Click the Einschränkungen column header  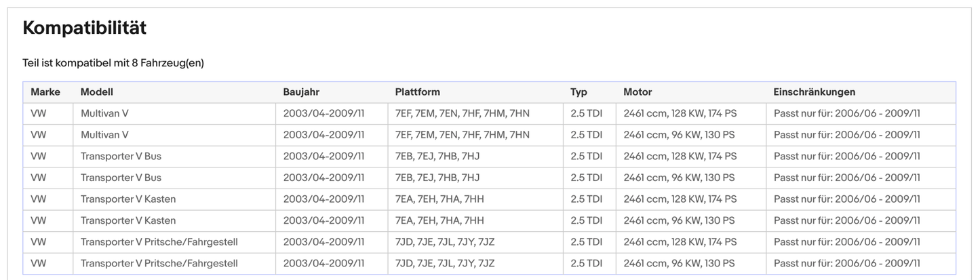coord(814,92)
